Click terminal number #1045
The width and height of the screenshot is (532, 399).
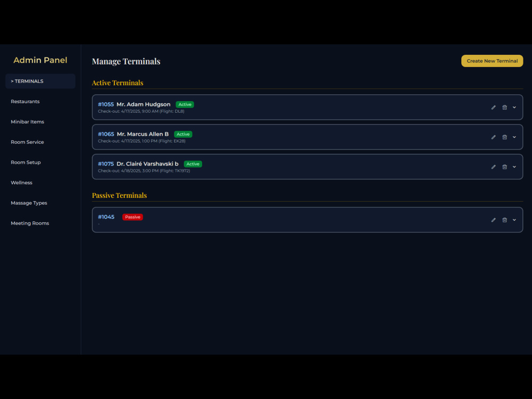tap(106, 217)
